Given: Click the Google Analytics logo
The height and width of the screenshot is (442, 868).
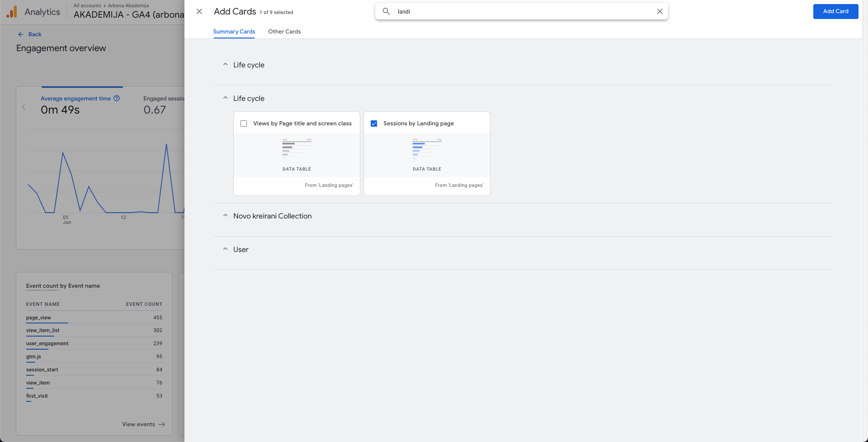Looking at the screenshot, I should 12,12.
